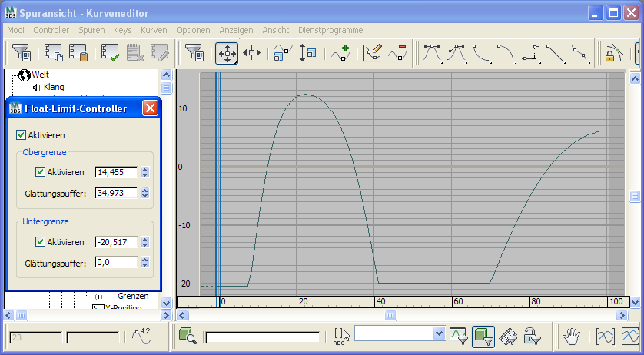The image size is (644, 355).
Task: Click Assign Controller icon with green check
Action: point(110,53)
